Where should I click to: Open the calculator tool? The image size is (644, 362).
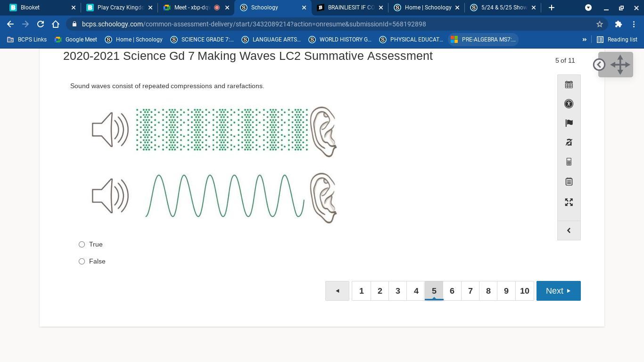click(569, 162)
